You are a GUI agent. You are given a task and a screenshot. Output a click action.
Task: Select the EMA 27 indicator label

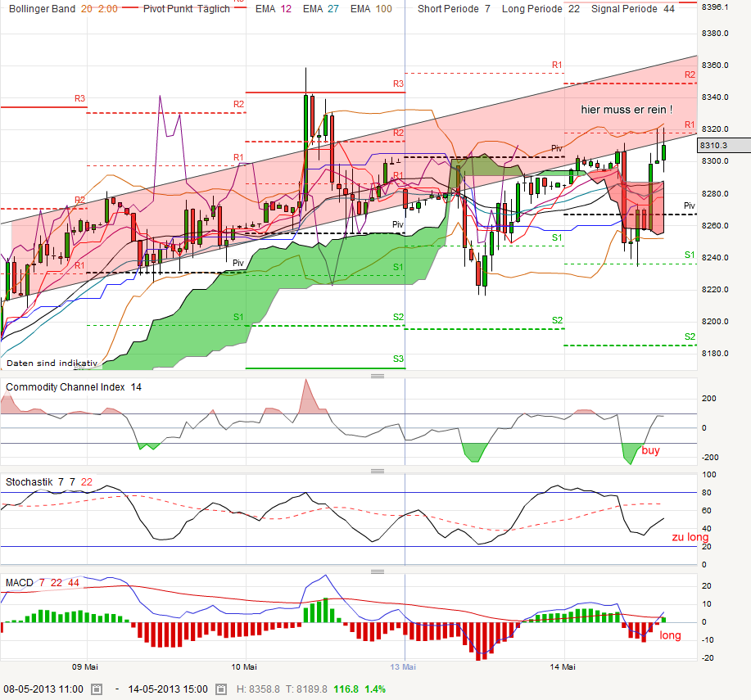click(321, 9)
